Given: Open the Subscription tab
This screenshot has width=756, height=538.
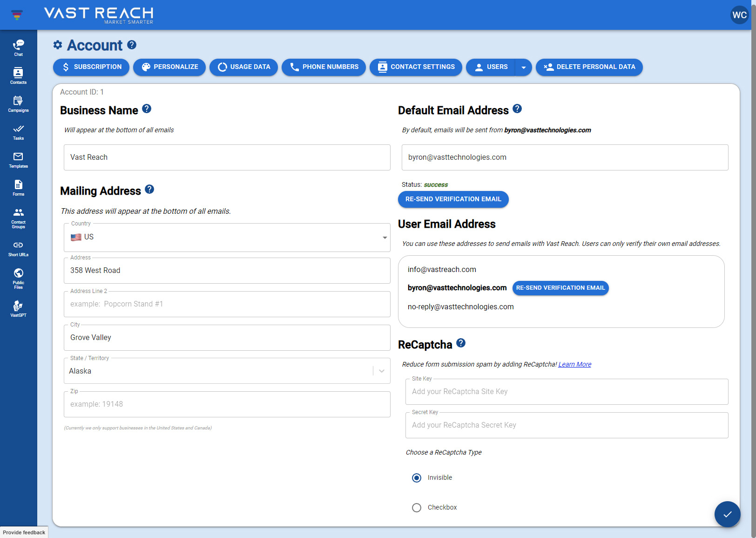Looking at the screenshot, I should (91, 67).
